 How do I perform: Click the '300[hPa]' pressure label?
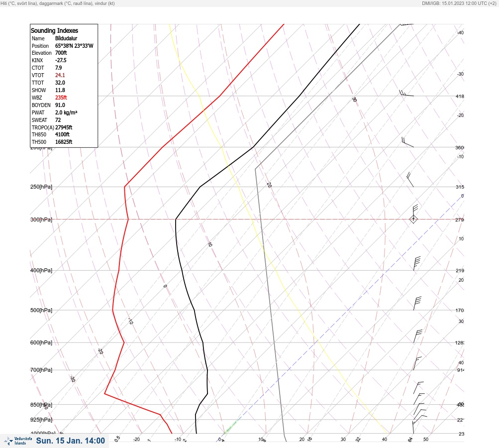pyautogui.click(x=41, y=220)
